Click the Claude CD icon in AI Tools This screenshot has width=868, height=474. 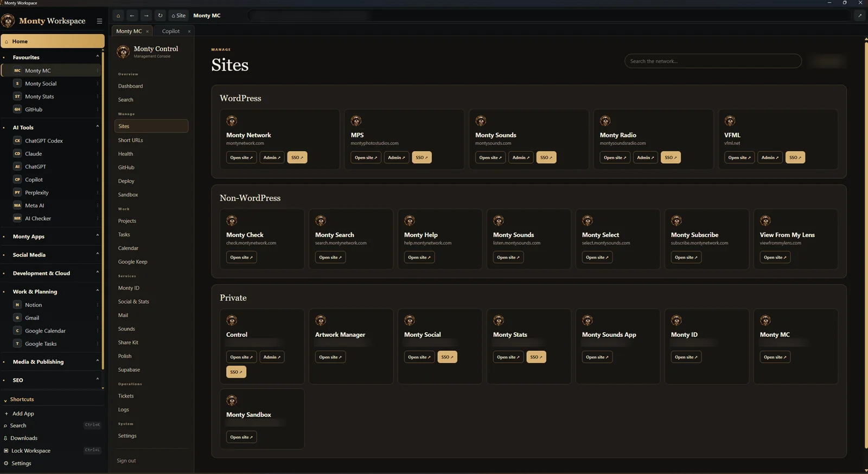[17, 153]
